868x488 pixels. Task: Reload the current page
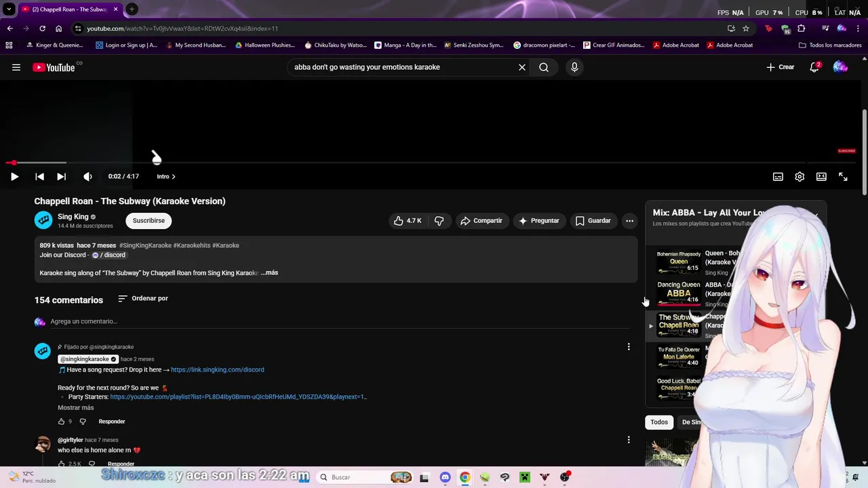42,28
